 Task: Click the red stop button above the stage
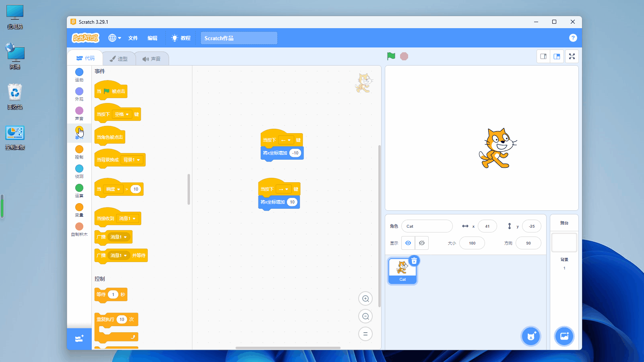tap(404, 56)
